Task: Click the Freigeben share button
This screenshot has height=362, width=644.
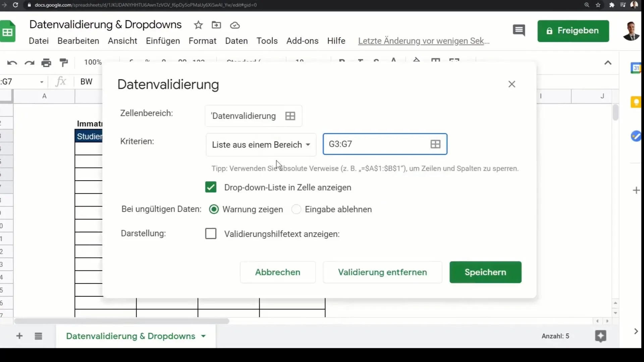Action: (x=573, y=31)
